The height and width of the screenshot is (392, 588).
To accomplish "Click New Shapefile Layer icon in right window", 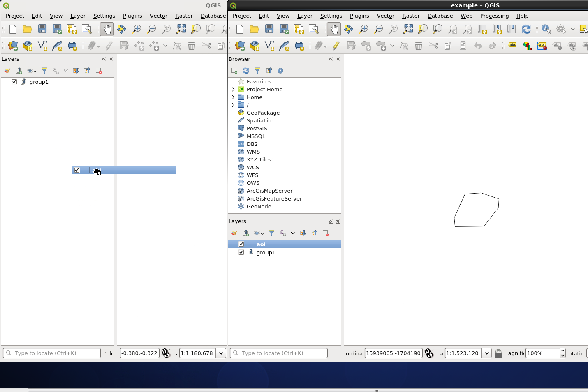I will (269, 46).
